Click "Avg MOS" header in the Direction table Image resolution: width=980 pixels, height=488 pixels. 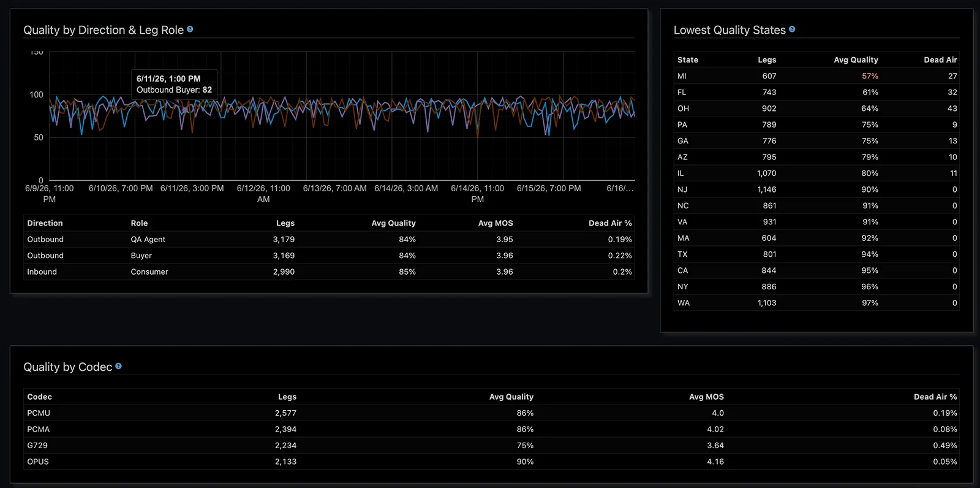point(496,223)
